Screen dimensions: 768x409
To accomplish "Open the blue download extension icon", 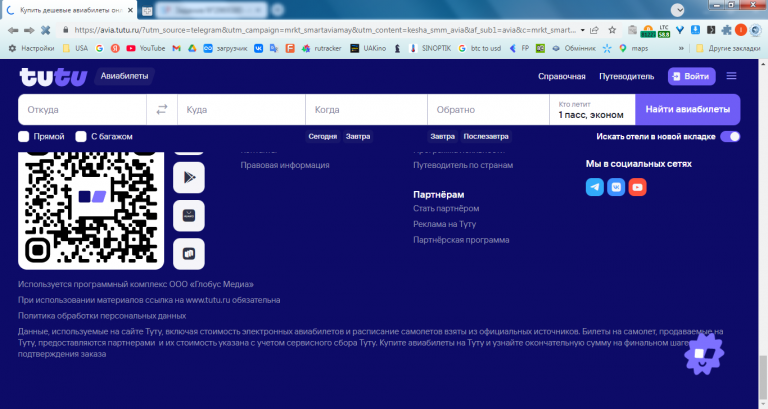I will click(695, 30).
